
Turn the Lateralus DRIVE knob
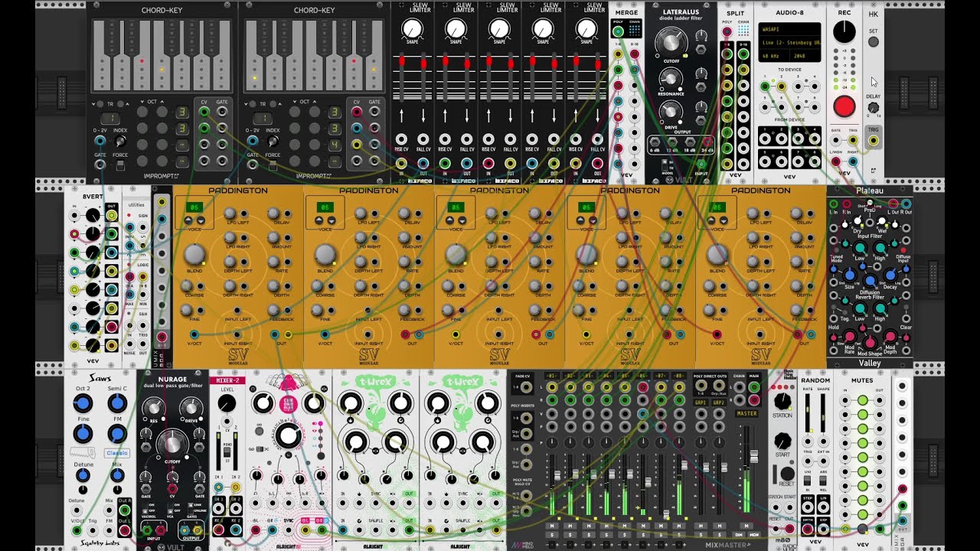pyautogui.click(x=671, y=111)
